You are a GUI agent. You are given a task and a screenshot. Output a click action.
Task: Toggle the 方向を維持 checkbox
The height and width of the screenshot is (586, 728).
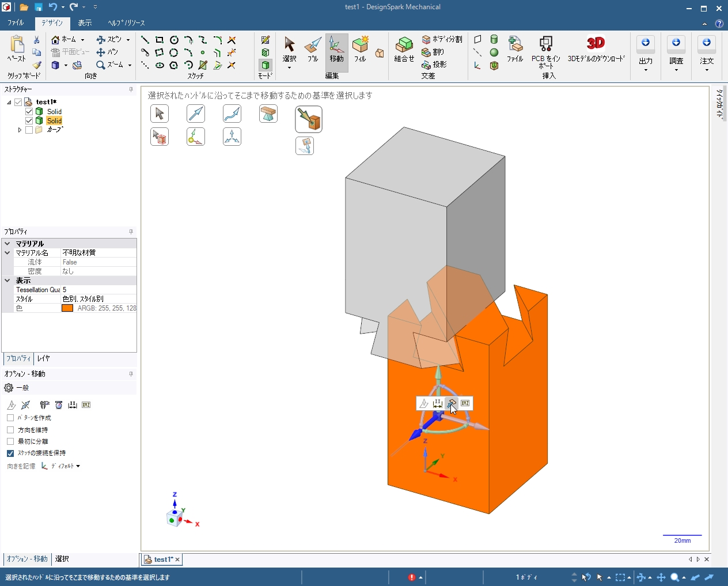pyautogui.click(x=10, y=430)
